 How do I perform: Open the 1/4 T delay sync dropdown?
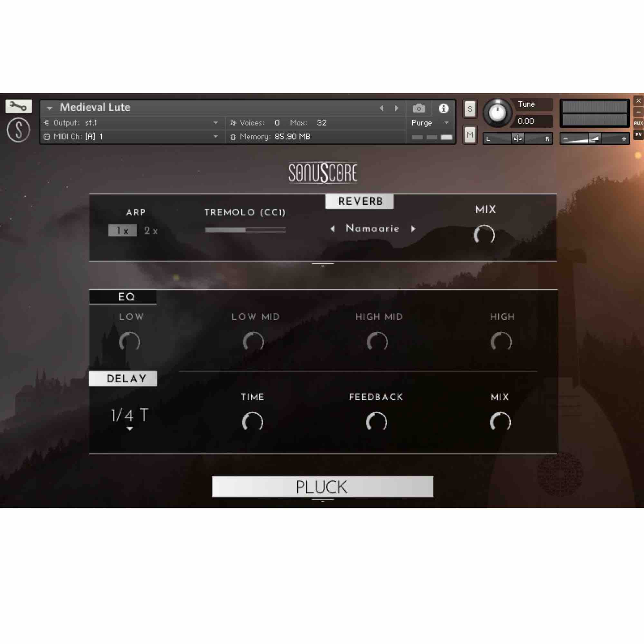click(130, 419)
